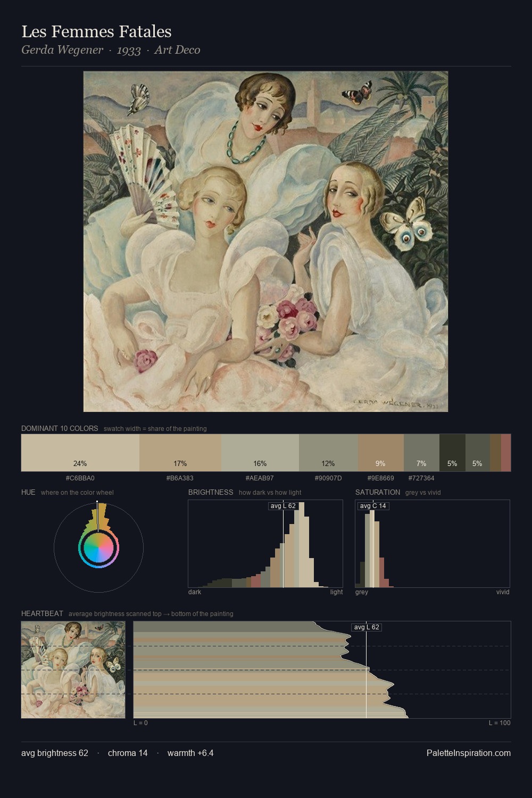Click the narrow brown swatch before rose

tap(495, 453)
